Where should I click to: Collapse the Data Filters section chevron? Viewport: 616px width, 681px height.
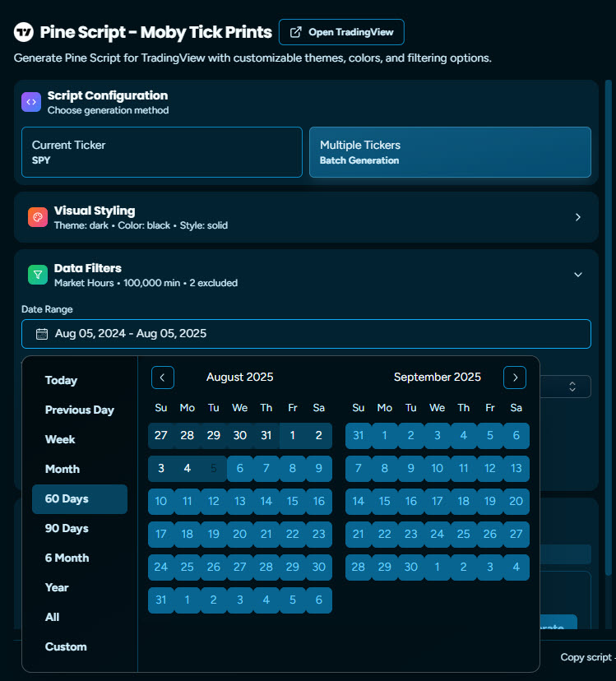pos(578,275)
